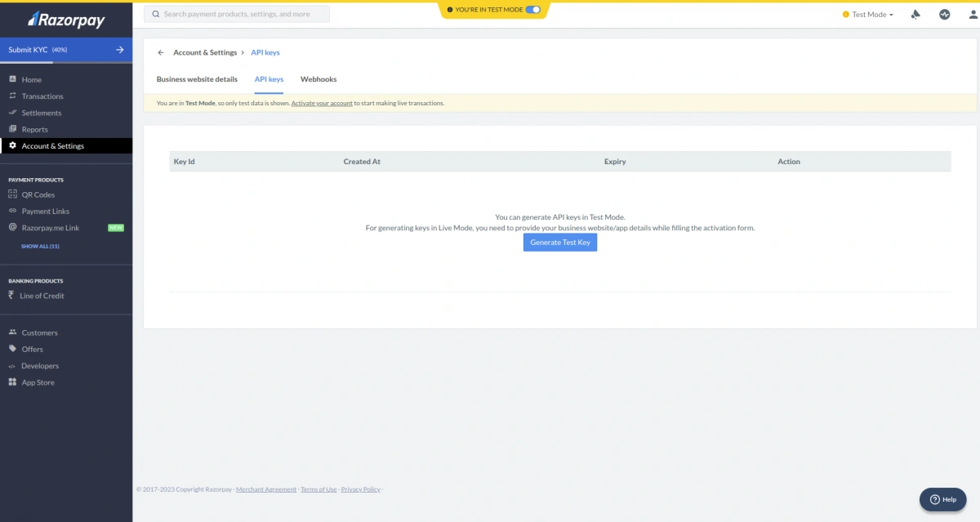Click the search products input field
Viewport: 980px width, 522px height.
click(x=236, y=13)
